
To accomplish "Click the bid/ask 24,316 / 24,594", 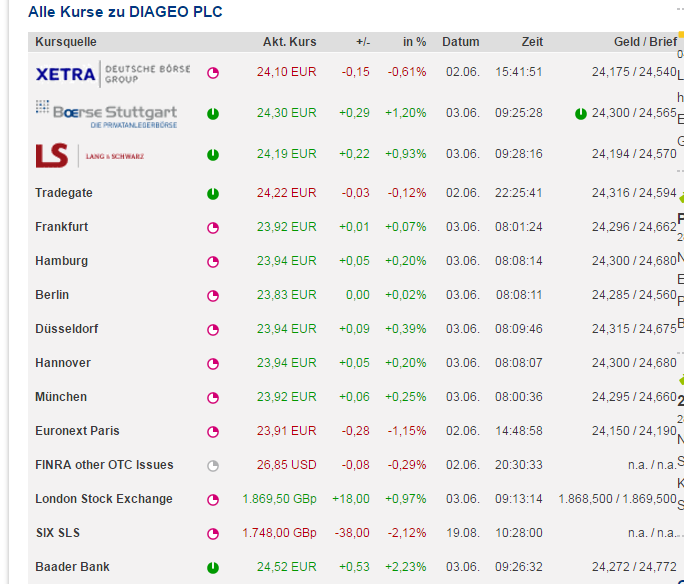I will [x=634, y=193].
